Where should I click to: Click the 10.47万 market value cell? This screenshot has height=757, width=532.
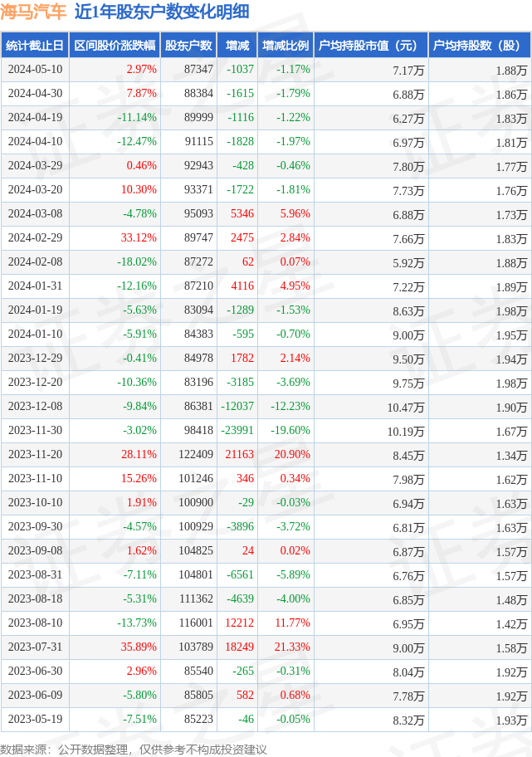(x=406, y=408)
